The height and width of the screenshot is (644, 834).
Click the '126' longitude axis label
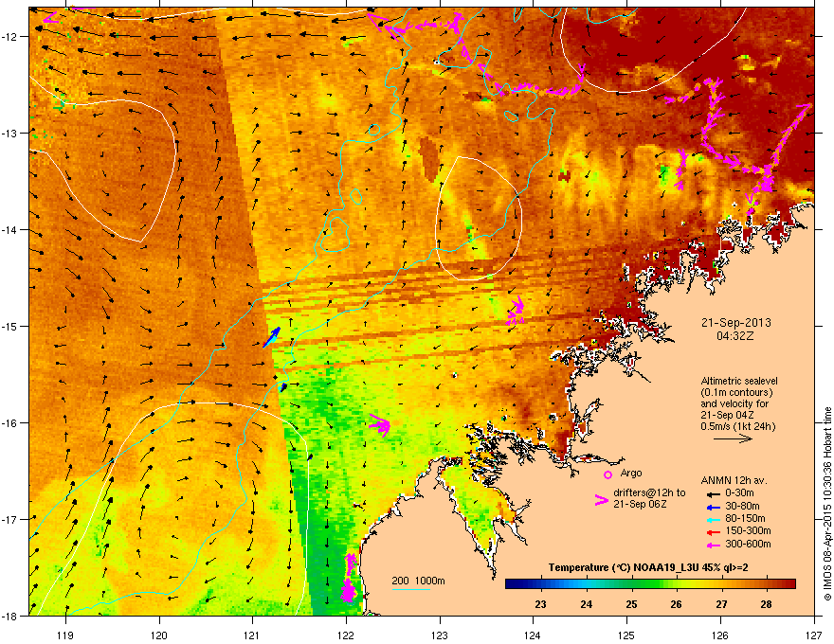pos(720,635)
